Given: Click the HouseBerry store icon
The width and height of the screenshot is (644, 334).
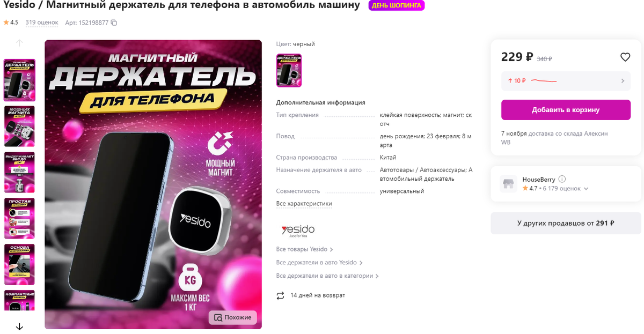Looking at the screenshot, I should pos(508,184).
